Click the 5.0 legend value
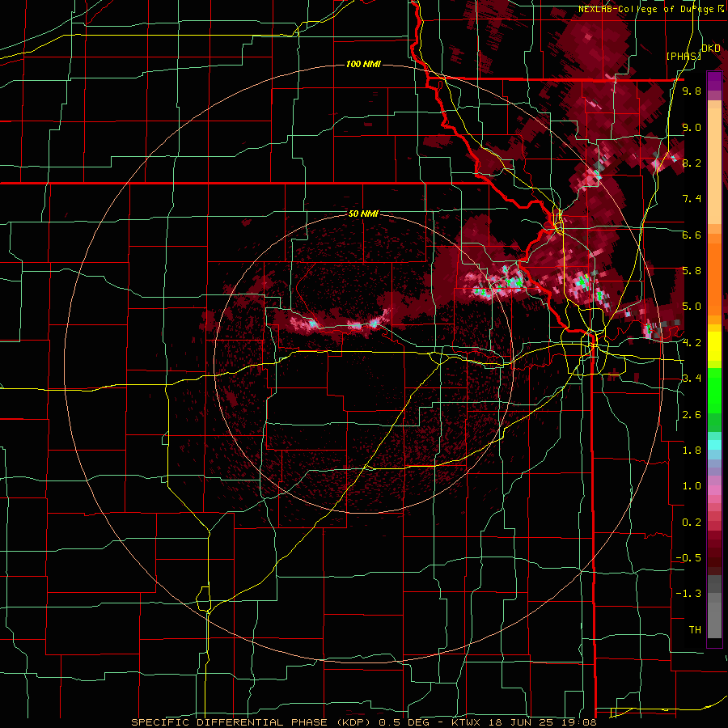Viewport: 728px width, 728px height. click(x=692, y=307)
